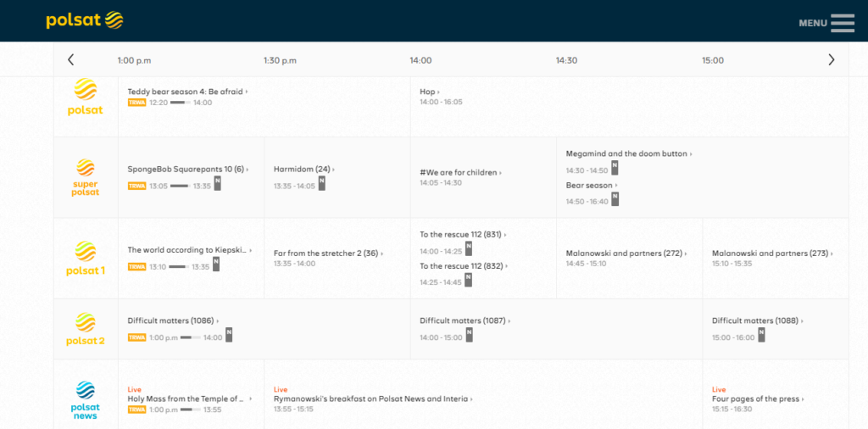
Task: Click the 13:35 - 14:00 time text
Action: coord(294,264)
